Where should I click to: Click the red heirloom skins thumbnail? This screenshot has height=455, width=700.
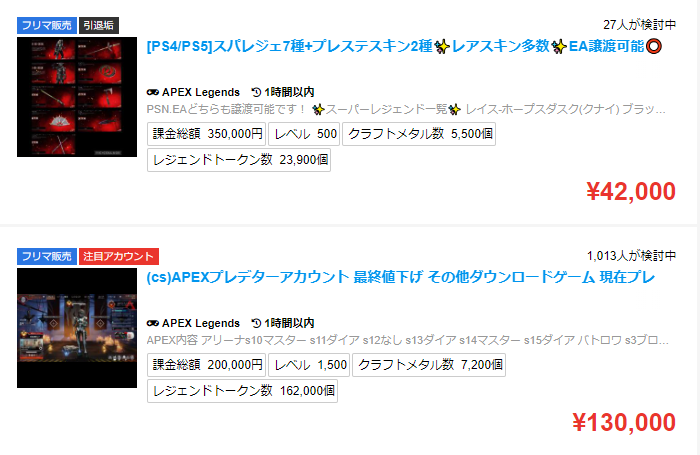tap(77, 97)
